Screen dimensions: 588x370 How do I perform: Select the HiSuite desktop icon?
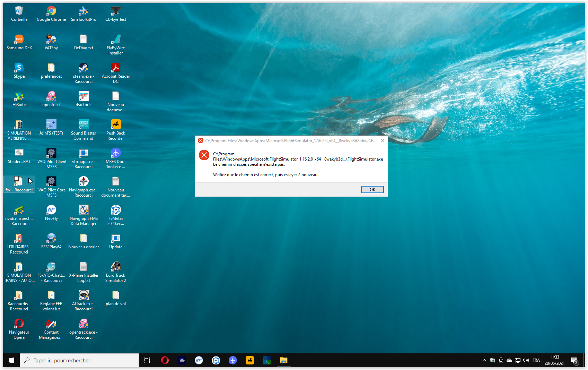19,99
